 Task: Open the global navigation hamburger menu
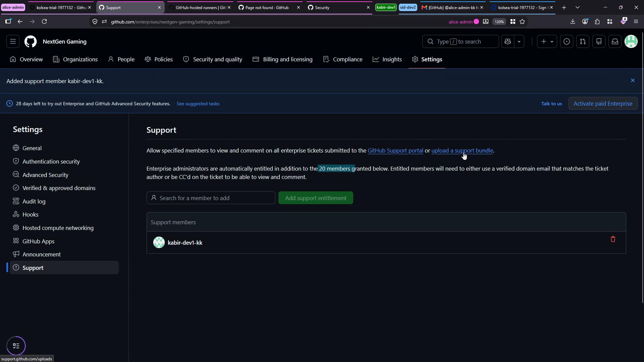pos(13,42)
